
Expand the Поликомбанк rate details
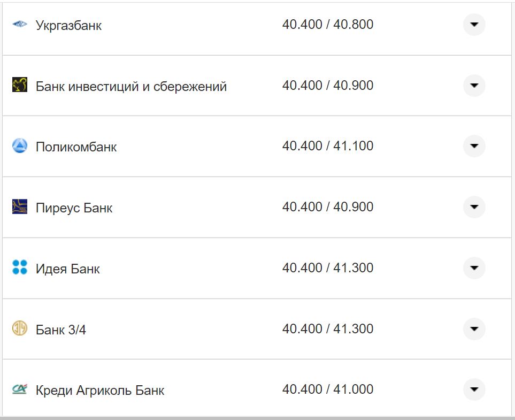point(474,146)
